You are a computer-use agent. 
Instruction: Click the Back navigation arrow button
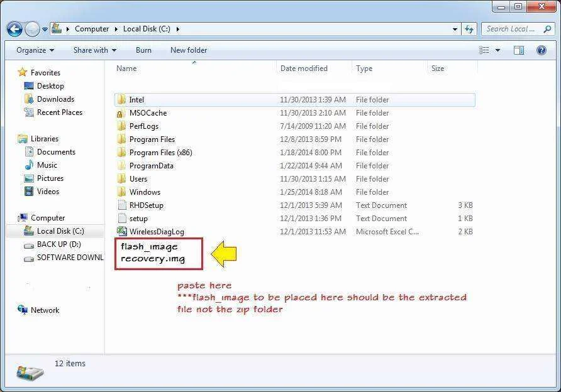(x=14, y=29)
